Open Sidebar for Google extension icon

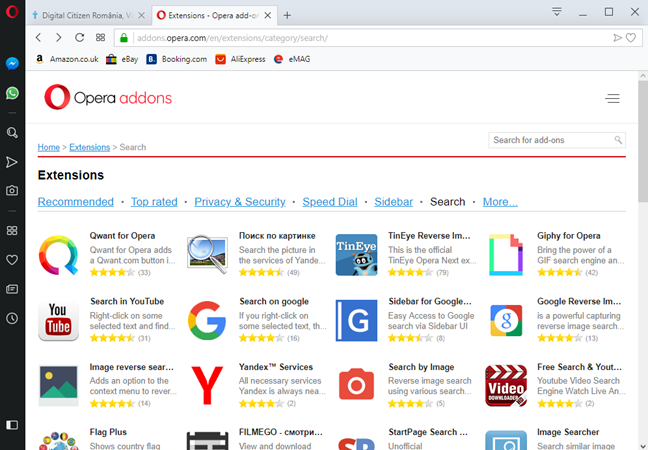tap(356, 321)
